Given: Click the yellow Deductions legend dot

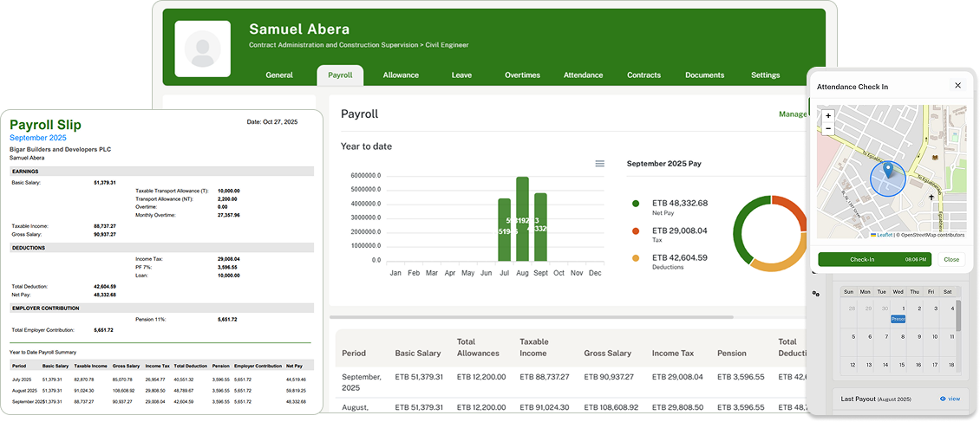Looking at the screenshot, I should point(636,258).
